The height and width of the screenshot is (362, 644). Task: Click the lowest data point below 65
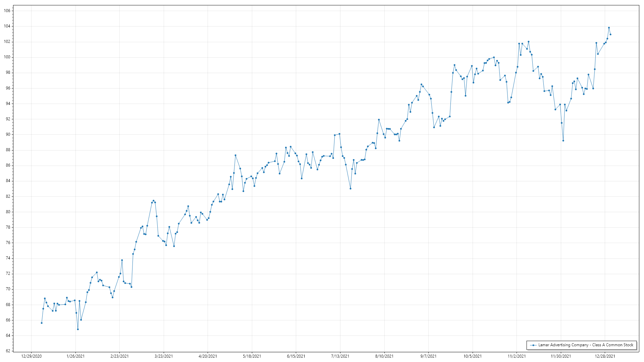[78, 329]
